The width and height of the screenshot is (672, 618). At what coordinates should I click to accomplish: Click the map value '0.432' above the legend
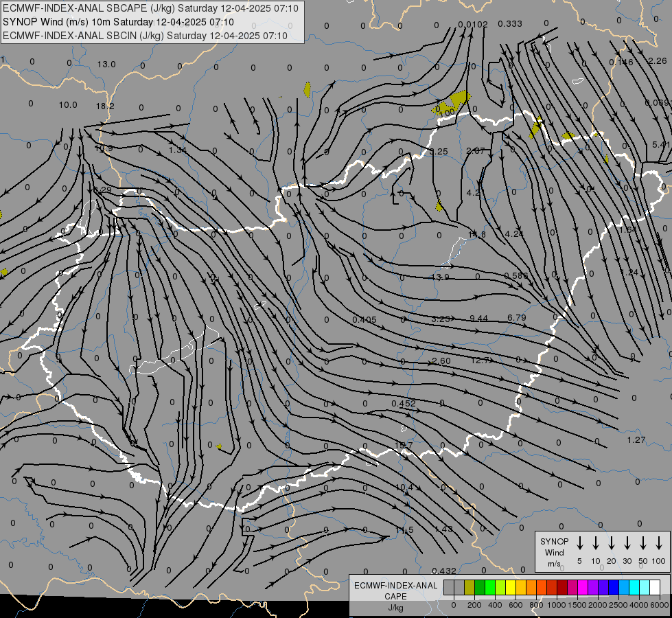click(x=444, y=571)
